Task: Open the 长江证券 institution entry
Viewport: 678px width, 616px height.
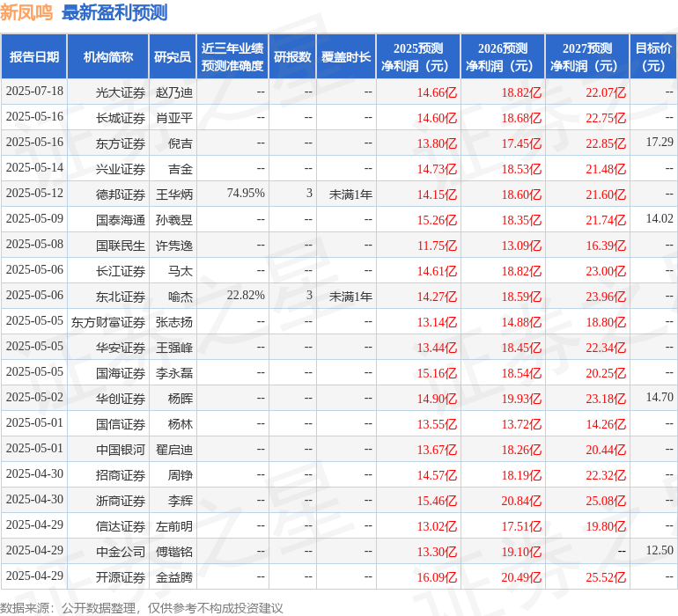Action: click(x=121, y=271)
